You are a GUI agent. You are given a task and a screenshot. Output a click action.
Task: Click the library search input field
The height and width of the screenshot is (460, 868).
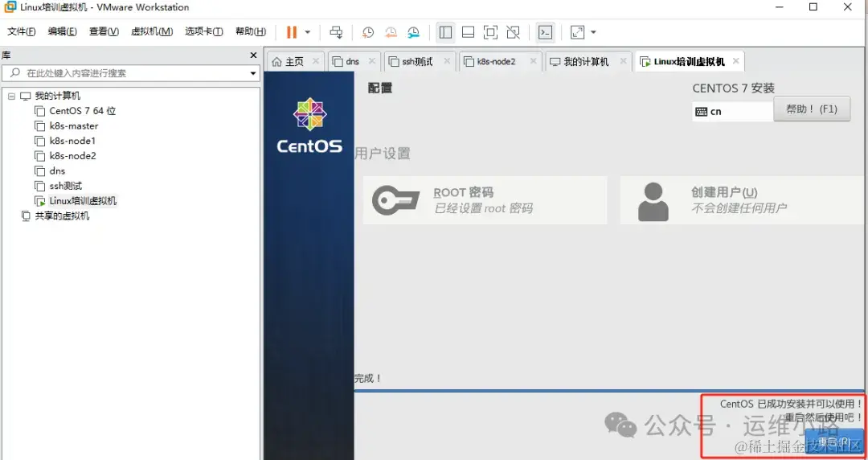(130, 73)
